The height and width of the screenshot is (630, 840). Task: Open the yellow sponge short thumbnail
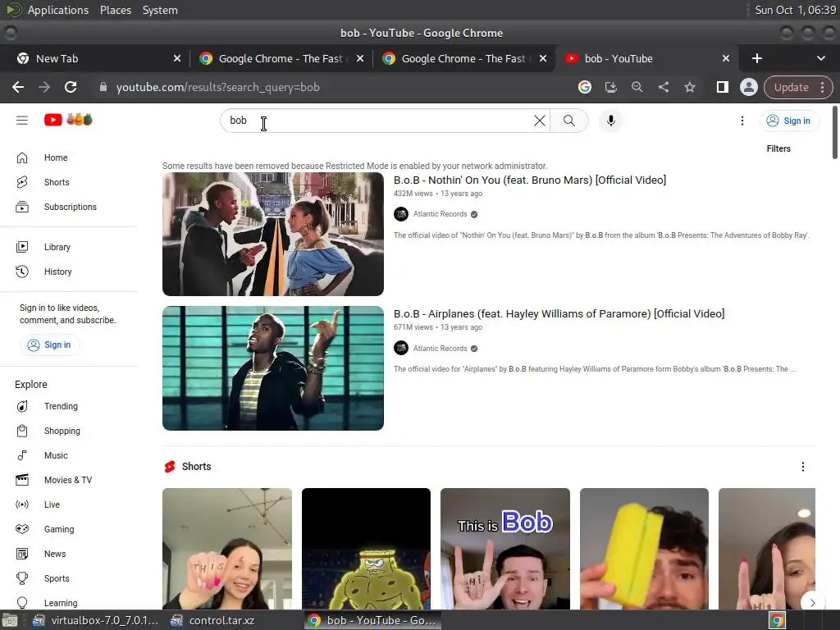click(x=644, y=549)
